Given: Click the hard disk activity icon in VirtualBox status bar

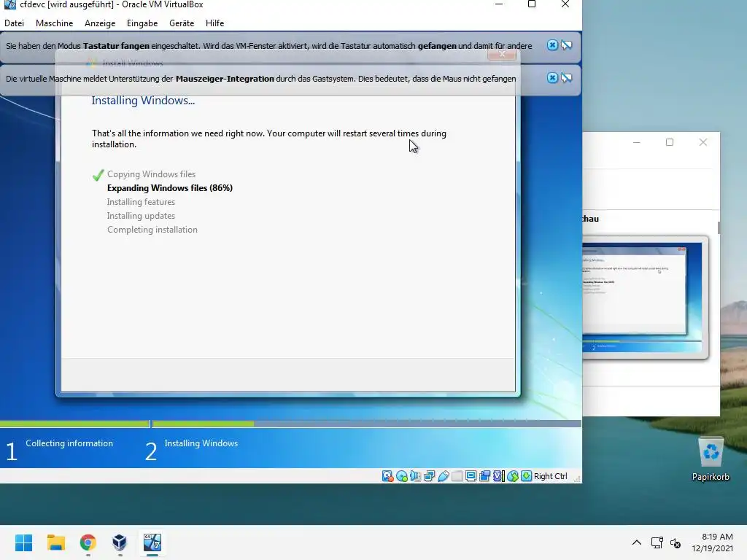Looking at the screenshot, I should 388,476.
